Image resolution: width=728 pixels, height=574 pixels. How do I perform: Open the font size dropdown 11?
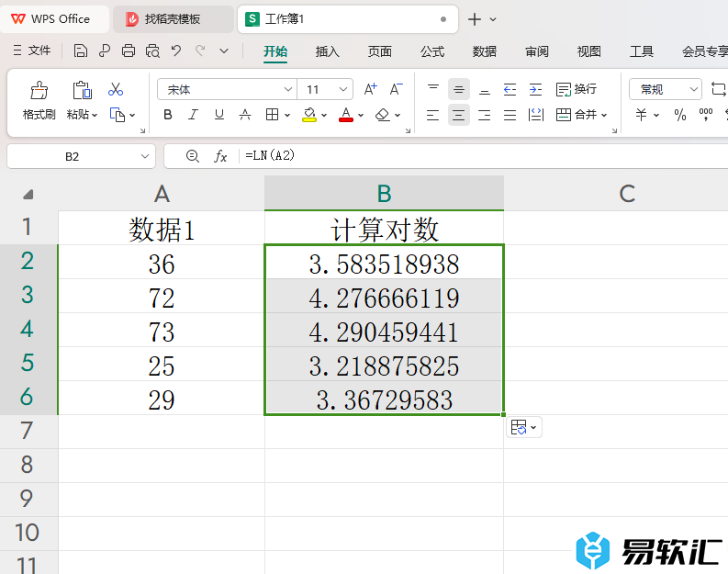[x=343, y=89]
